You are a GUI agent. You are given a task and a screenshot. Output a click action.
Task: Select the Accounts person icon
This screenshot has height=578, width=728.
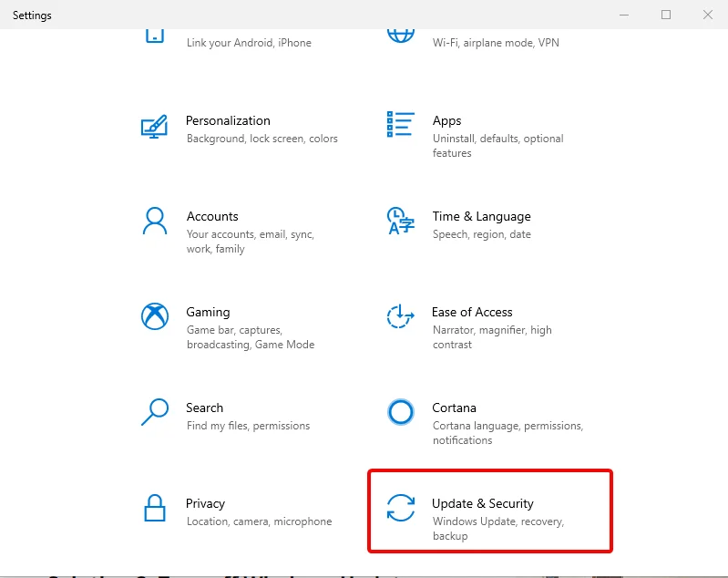(154, 222)
